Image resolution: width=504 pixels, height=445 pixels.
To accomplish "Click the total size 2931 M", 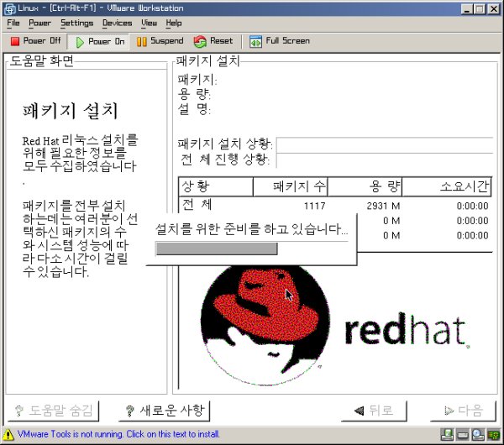I will click(x=384, y=206).
